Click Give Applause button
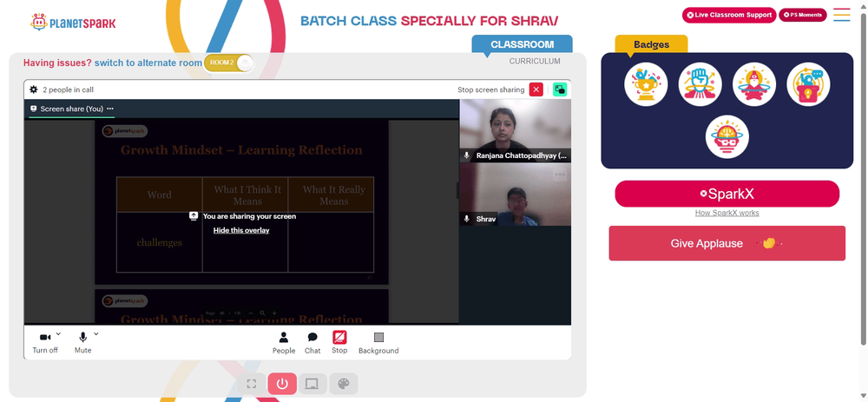 [x=727, y=243]
